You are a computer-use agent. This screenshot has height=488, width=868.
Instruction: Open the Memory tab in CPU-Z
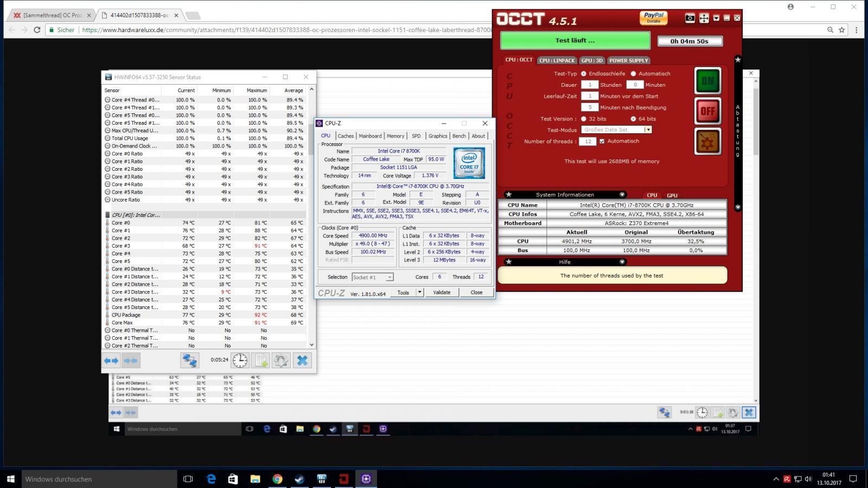coord(395,136)
